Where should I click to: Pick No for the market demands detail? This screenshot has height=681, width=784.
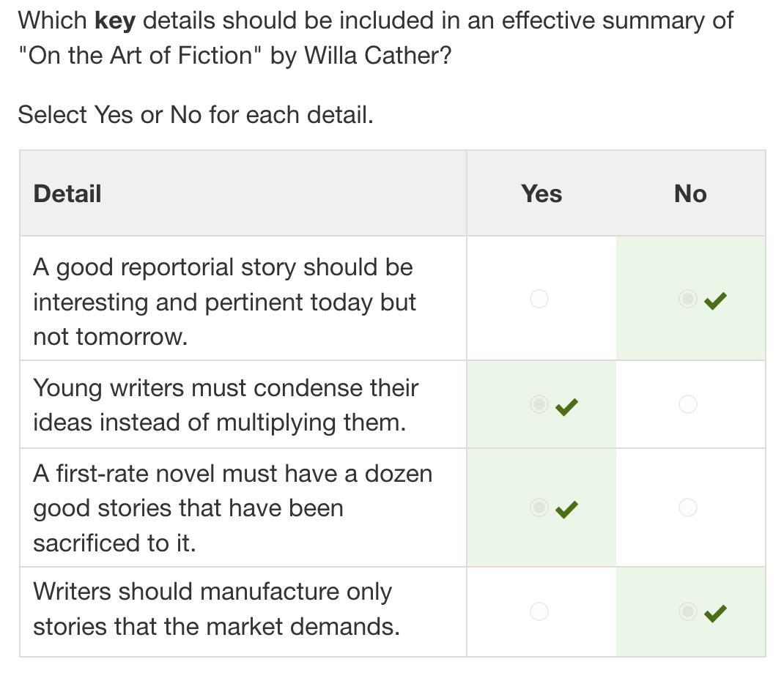687,611
